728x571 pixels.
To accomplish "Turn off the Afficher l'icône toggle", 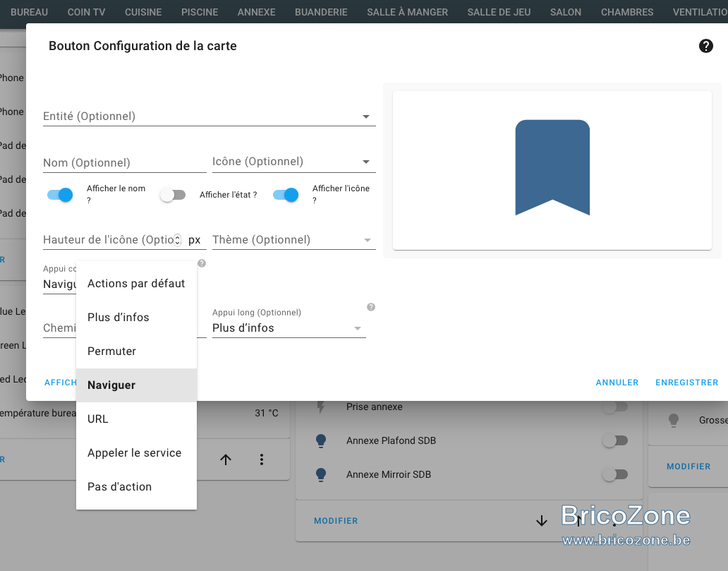I will pos(286,195).
